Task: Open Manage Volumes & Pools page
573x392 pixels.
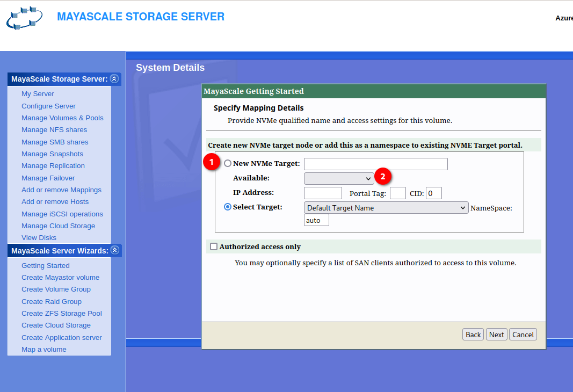Action: [62, 118]
